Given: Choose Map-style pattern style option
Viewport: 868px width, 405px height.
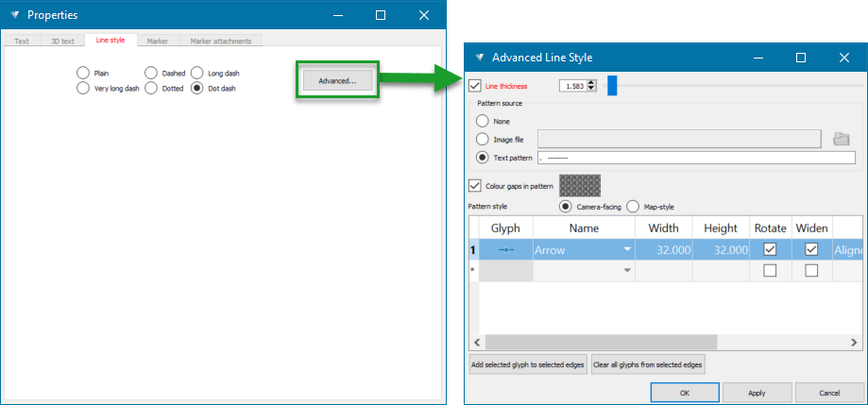Looking at the screenshot, I should (x=633, y=207).
